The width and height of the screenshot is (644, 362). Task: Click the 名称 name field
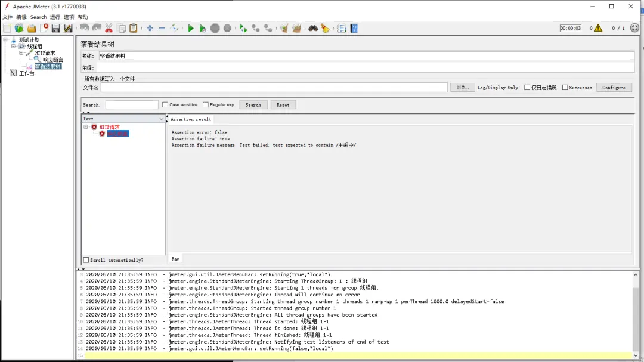(x=366, y=56)
